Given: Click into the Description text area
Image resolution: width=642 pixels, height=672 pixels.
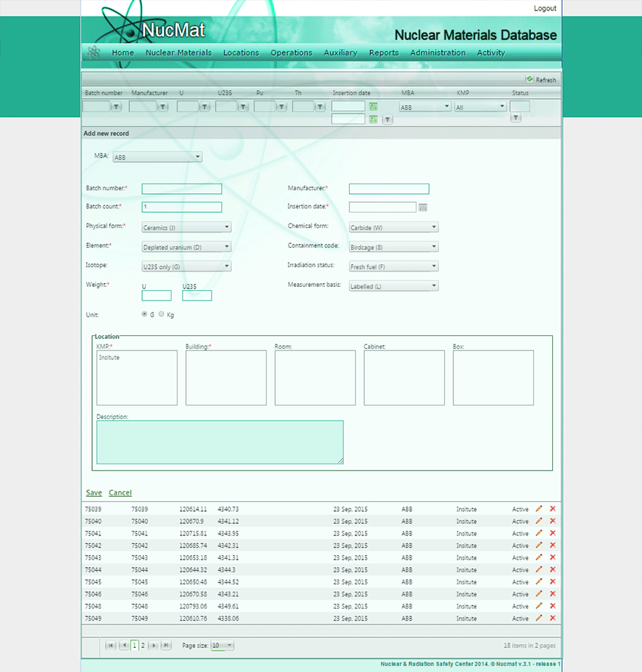Looking at the screenshot, I should [x=220, y=442].
